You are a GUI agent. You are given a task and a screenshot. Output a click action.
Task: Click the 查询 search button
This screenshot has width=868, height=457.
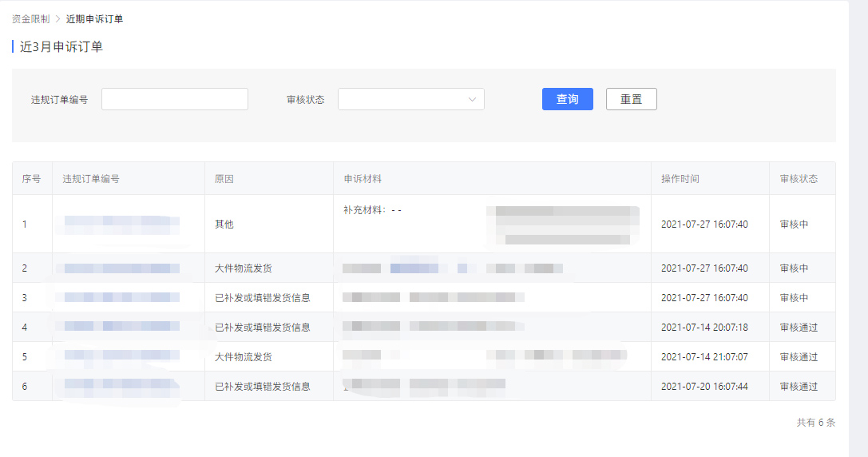(x=568, y=99)
